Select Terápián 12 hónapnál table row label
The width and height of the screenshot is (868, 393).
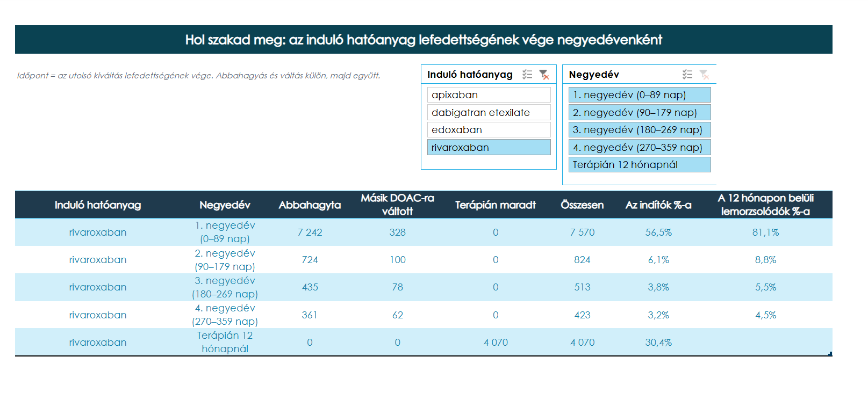[x=225, y=342]
